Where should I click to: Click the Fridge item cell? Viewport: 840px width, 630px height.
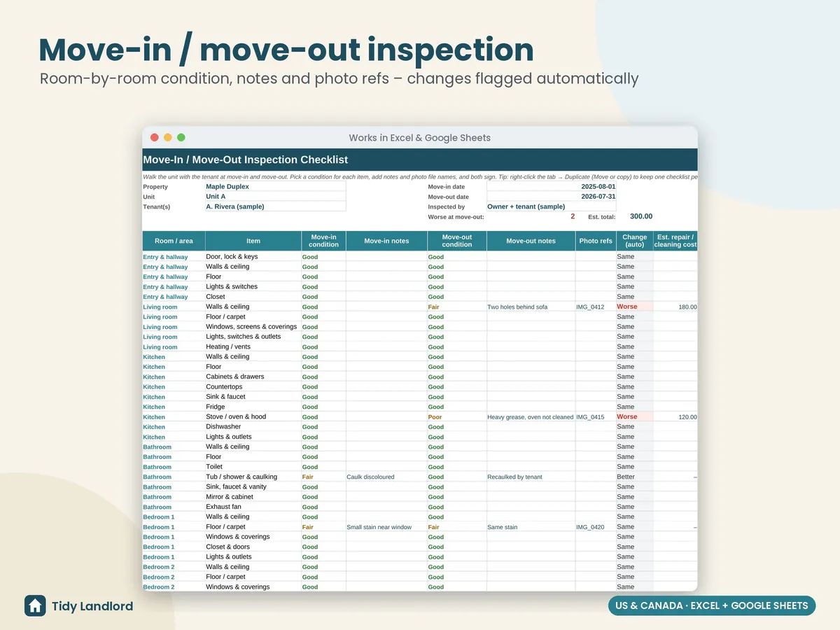click(x=253, y=407)
